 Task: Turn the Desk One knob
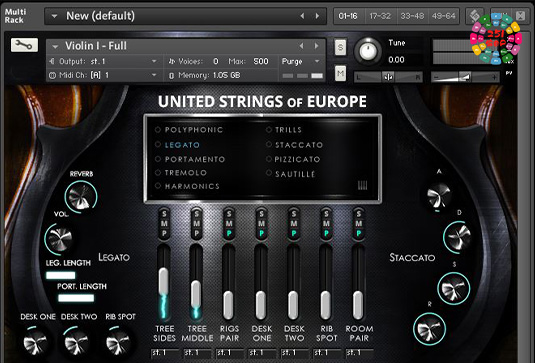click(35, 342)
